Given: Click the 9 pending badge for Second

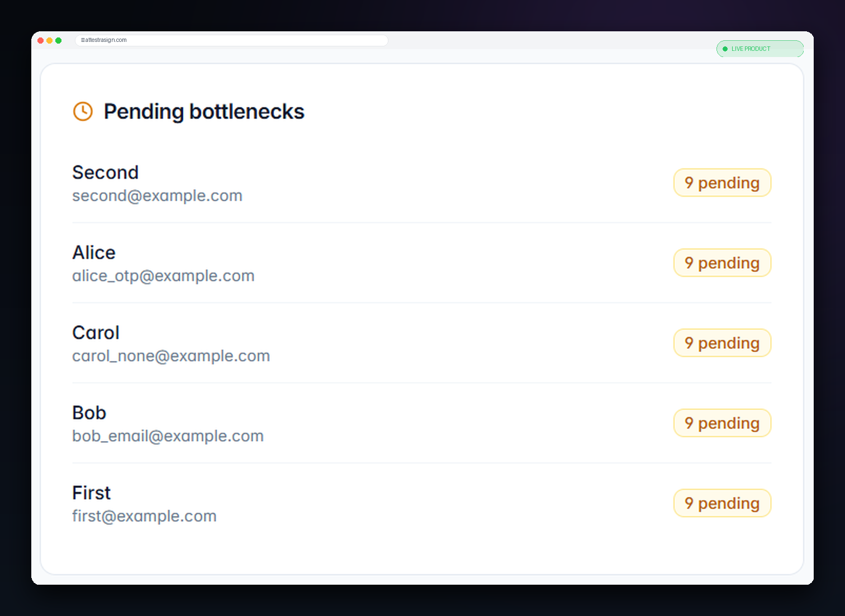Looking at the screenshot, I should click(x=722, y=183).
